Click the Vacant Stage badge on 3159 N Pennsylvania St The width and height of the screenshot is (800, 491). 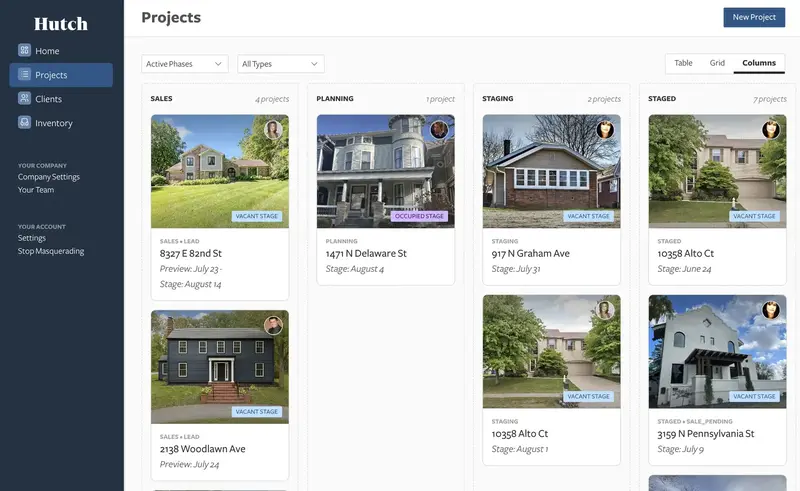(x=754, y=396)
